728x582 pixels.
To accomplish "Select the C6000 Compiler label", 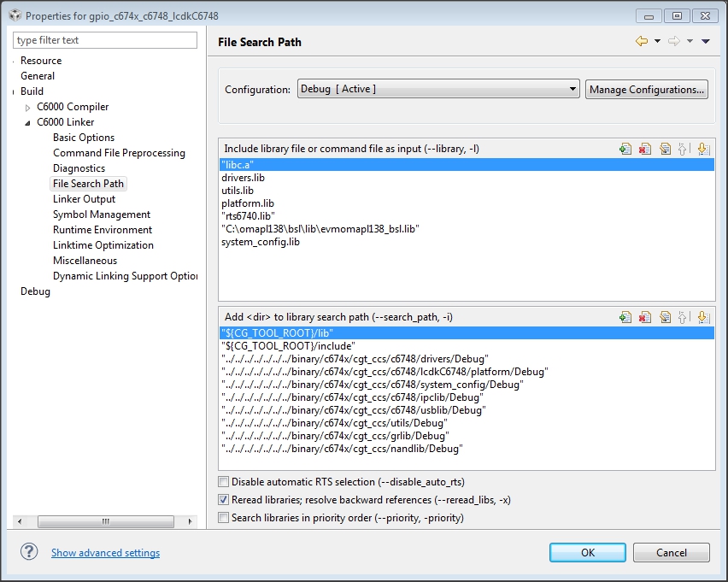I will tap(73, 107).
